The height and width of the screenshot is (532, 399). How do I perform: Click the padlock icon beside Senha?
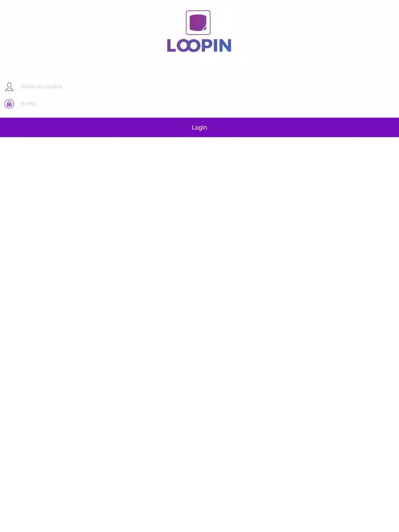pyautogui.click(x=9, y=104)
